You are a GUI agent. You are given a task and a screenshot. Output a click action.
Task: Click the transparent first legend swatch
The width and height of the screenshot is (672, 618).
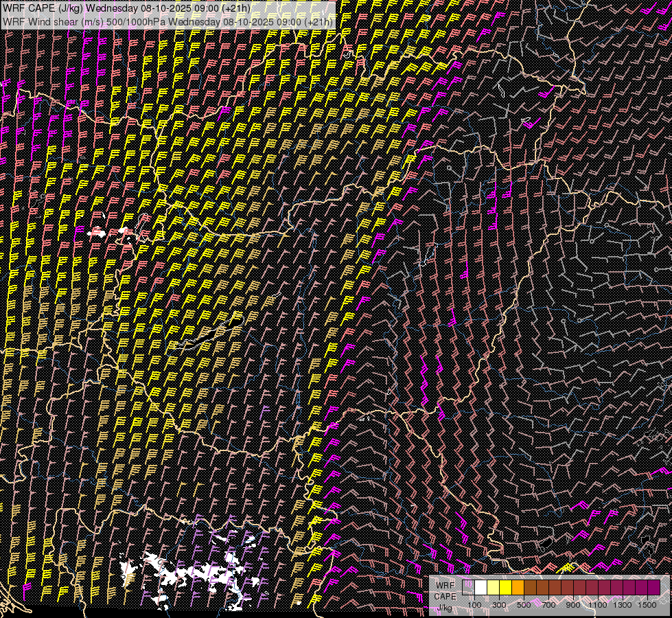click(x=468, y=587)
